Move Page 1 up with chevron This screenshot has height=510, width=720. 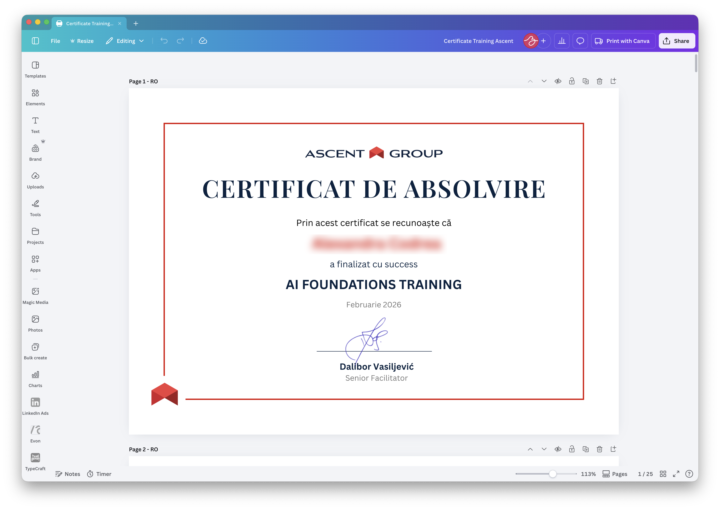point(530,81)
